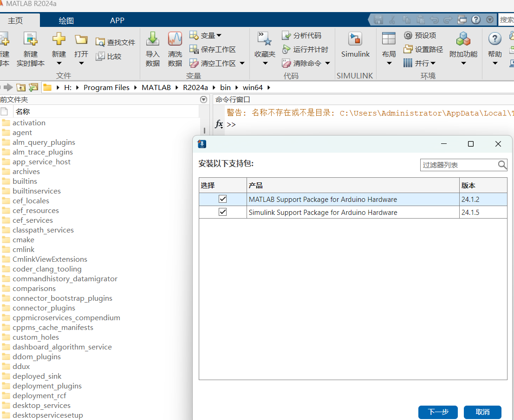Click the filter list search magnifier

tap(502, 165)
